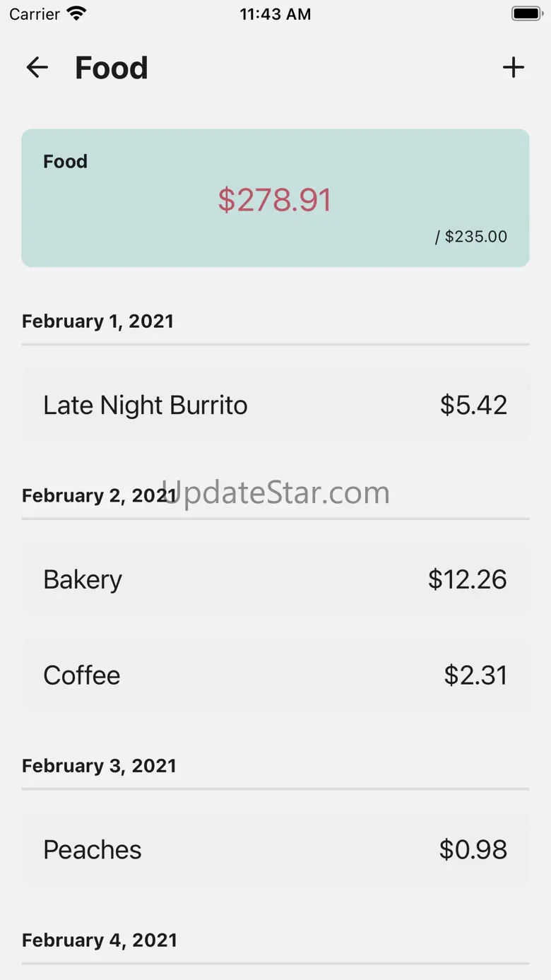
Task: Tap the $2.31 coffee amount
Action: 475,675
